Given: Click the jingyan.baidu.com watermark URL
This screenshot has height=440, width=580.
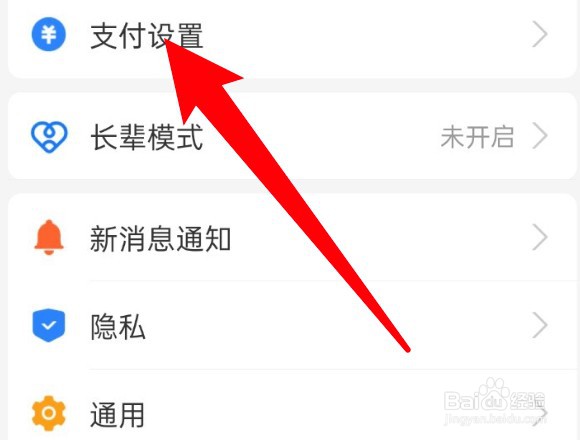Looking at the screenshot, I should coord(495,419).
